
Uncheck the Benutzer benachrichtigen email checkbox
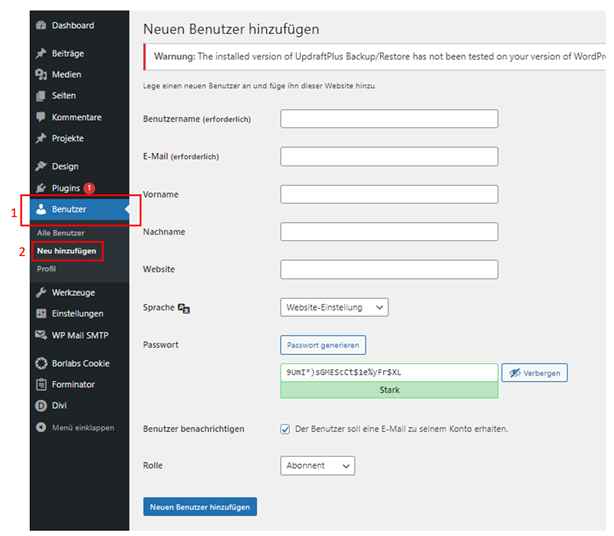point(286,429)
